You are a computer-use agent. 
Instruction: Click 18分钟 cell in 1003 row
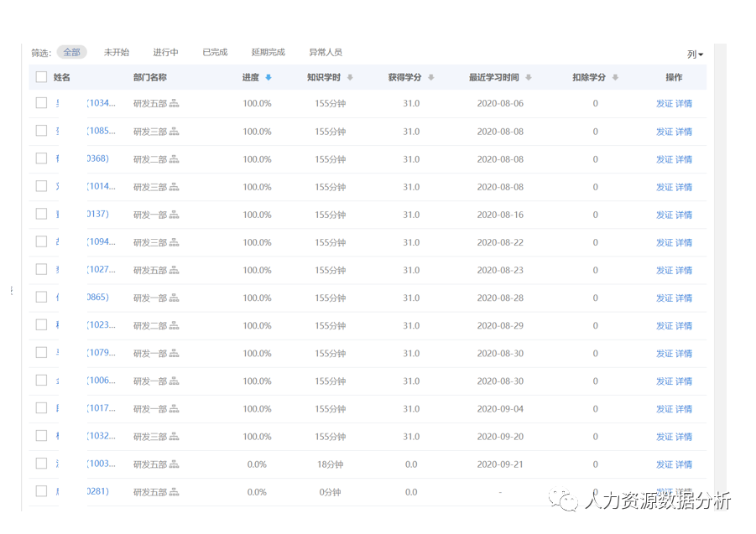[331, 464]
